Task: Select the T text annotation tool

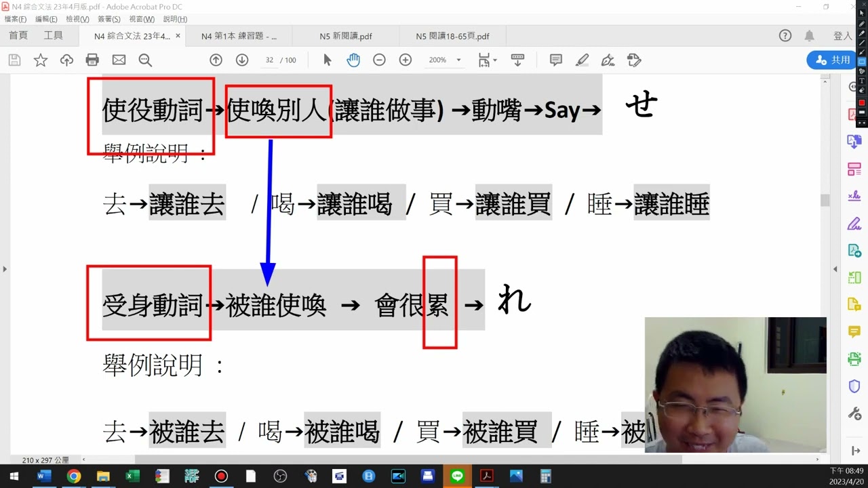Action: [862, 81]
